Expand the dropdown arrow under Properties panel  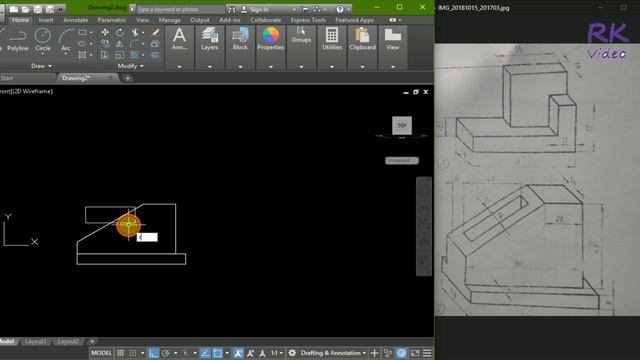pyautogui.click(x=271, y=67)
